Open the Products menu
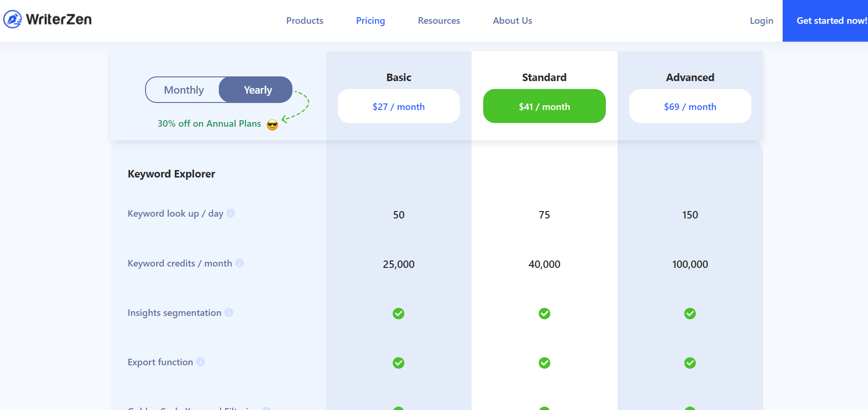 (x=305, y=20)
